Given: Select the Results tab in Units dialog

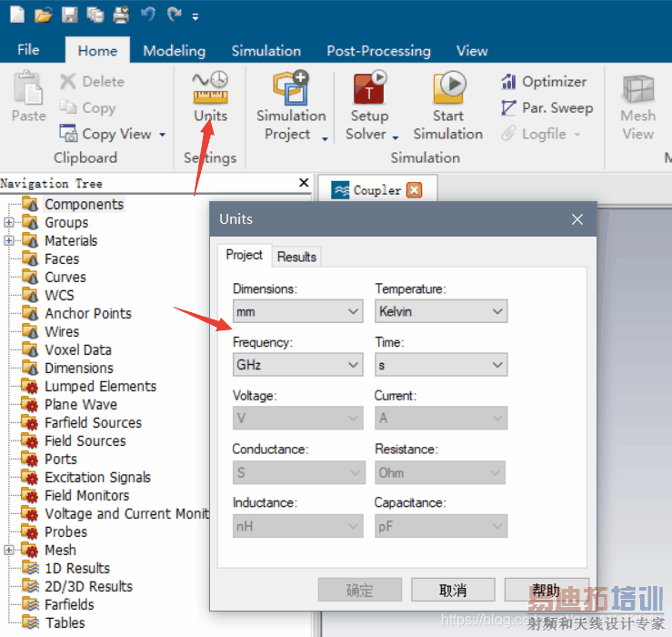Looking at the screenshot, I should click(x=296, y=257).
